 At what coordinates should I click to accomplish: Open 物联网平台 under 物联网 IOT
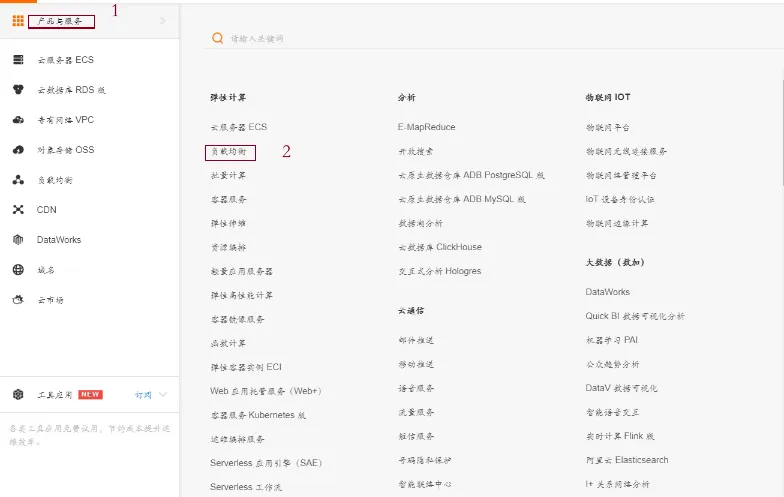pyautogui.click(x=608, y=127)
